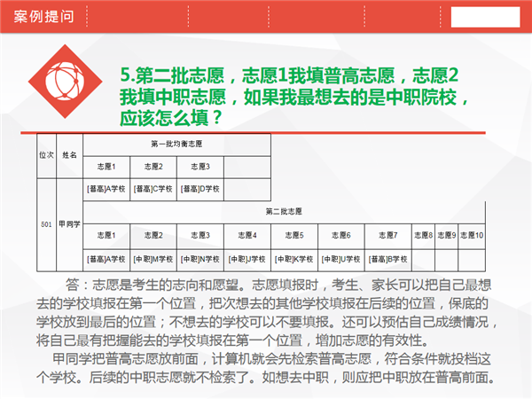Select first batch '[普高]D学校' cell
The height and width of the screenshot is (399, 532).
click(x=200, y=189)
